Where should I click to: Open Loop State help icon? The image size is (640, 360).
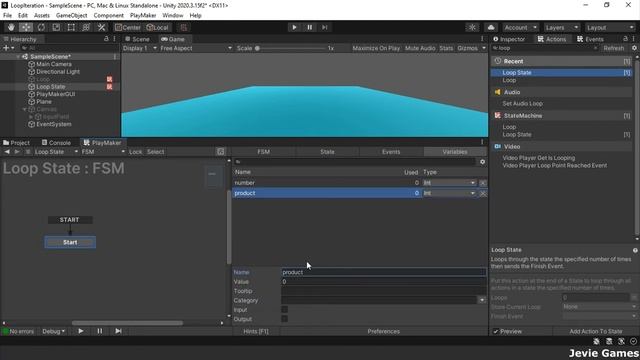tap(635, 250)
